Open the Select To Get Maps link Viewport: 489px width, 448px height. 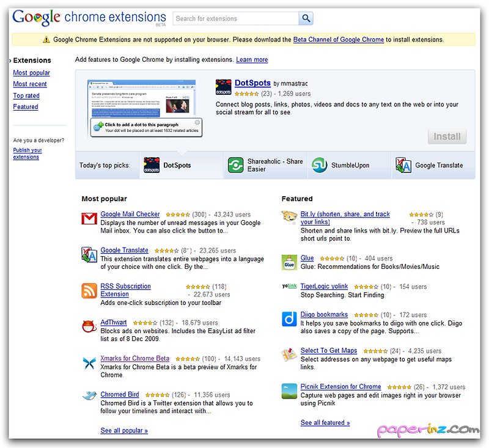coord(329,350)
